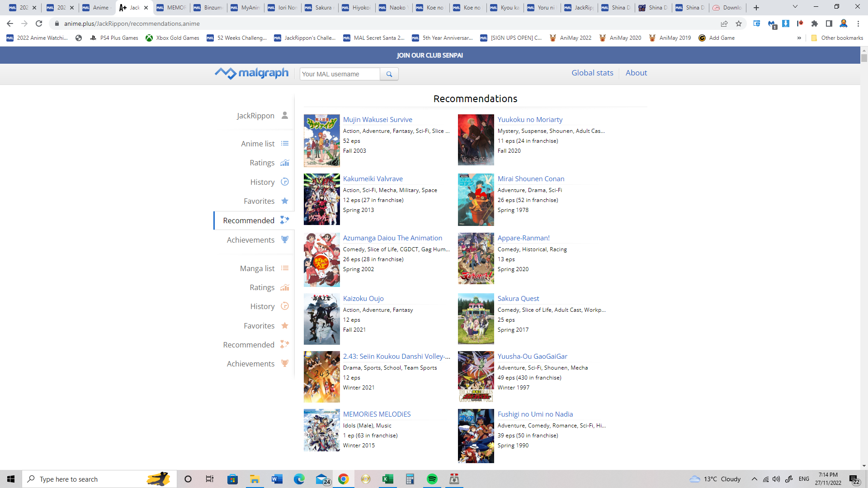Viewport: 868px width, 488px height.
Task: Open the Global stats link
Action: [x=592, y=73]
